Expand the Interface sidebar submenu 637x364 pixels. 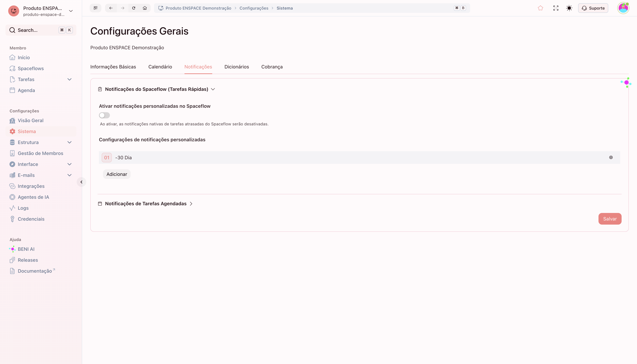click(x=69, y=164)
